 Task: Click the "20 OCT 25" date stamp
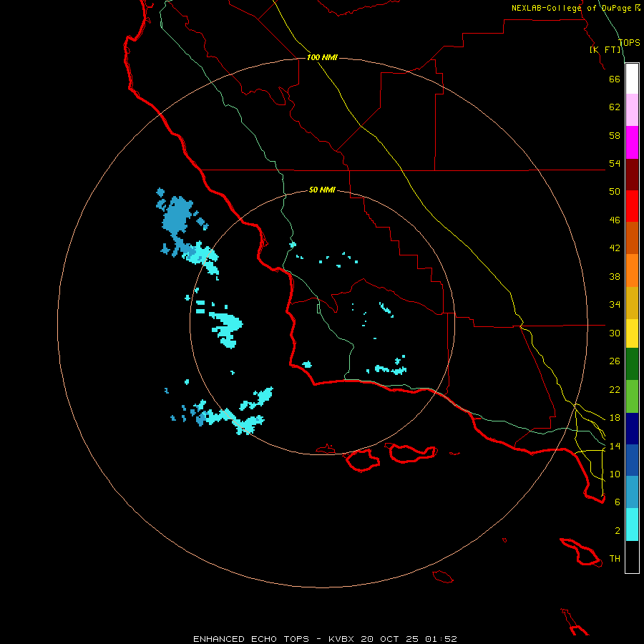(x=389, y=639)
